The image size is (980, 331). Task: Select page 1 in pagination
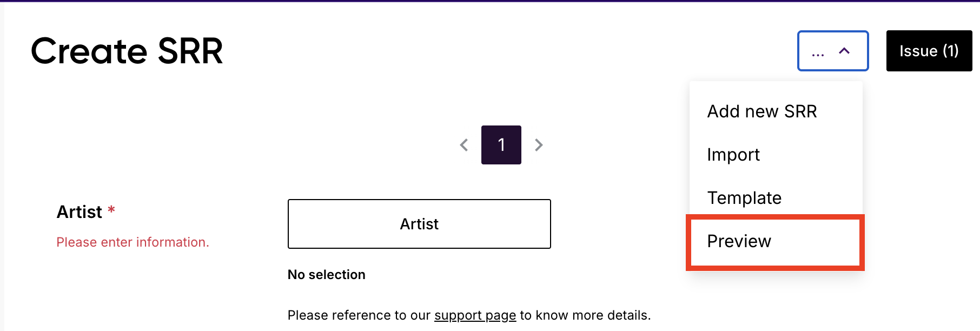click(501, 145)
